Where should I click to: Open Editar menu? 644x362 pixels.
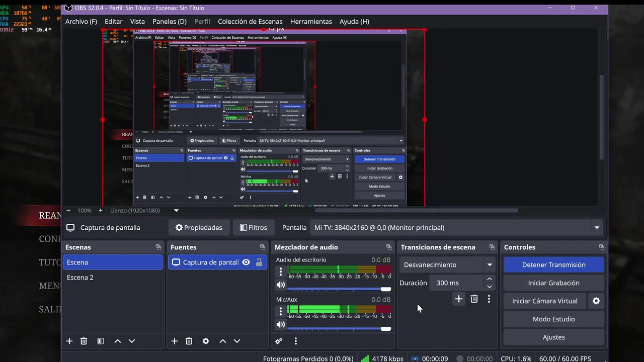coord(114,22)
